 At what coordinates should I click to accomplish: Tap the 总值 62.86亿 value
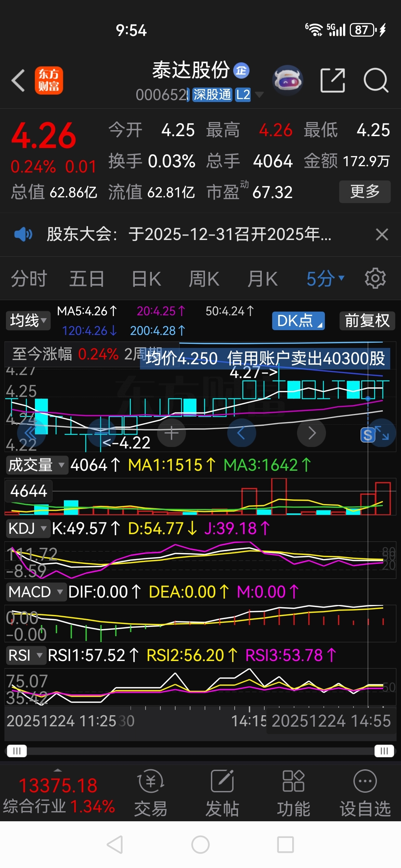pos(54,192)
